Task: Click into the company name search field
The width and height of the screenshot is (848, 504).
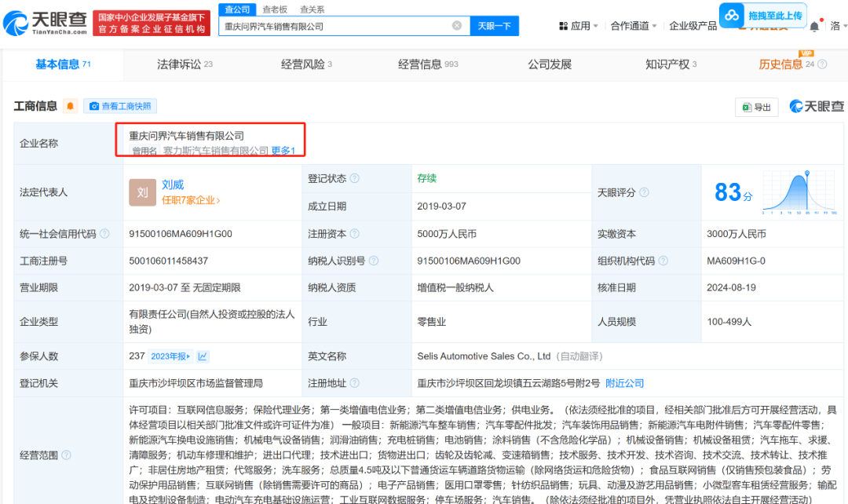Action: (338, 26)
